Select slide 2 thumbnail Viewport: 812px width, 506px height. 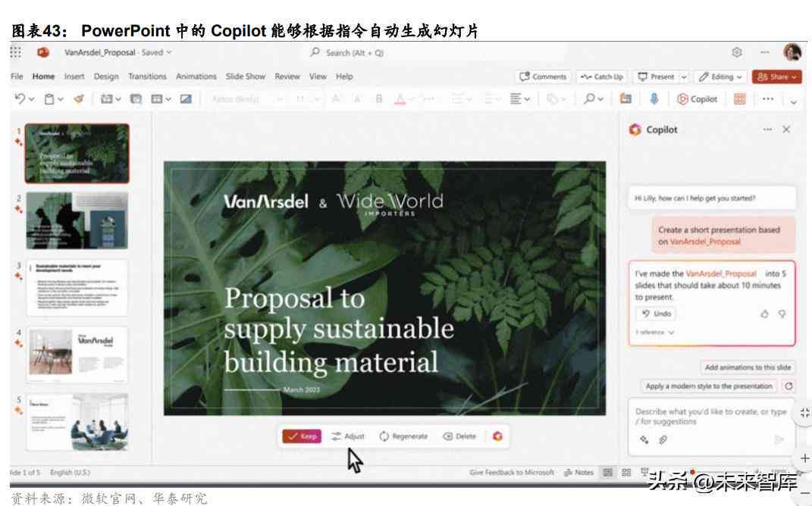[x=77, y=221]
